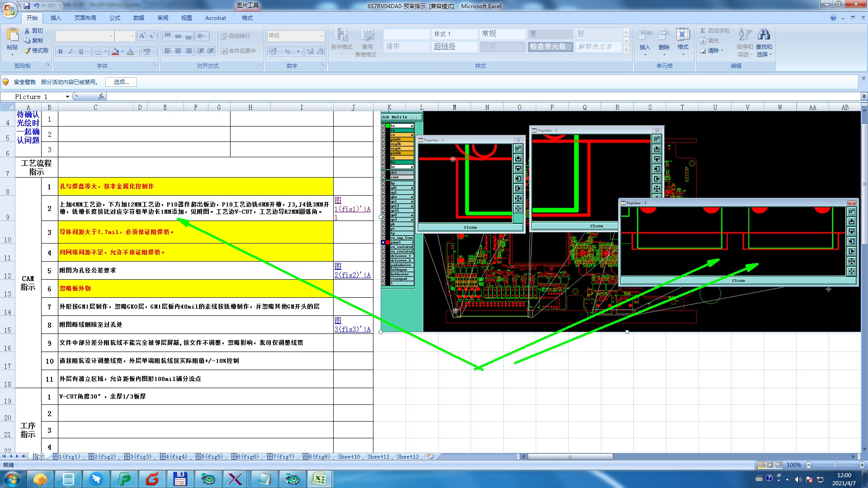This screenshot has width=868, height=488.
Task: Set top vertical alignment
Action: (x=168, y=36)
